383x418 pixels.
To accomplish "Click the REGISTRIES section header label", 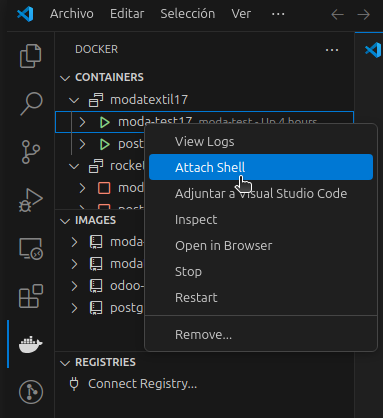I will click(x=105, y=362).
